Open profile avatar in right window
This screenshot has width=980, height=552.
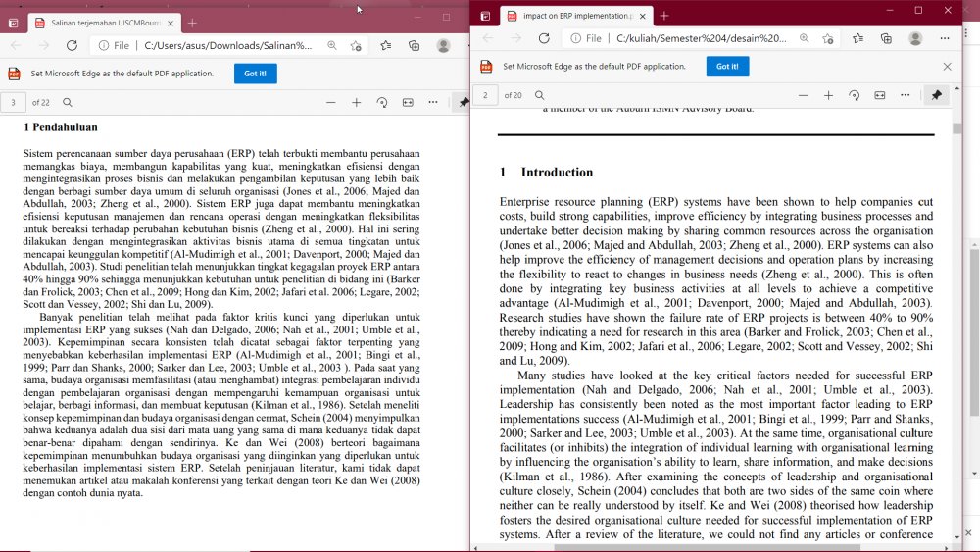point(915,38)
